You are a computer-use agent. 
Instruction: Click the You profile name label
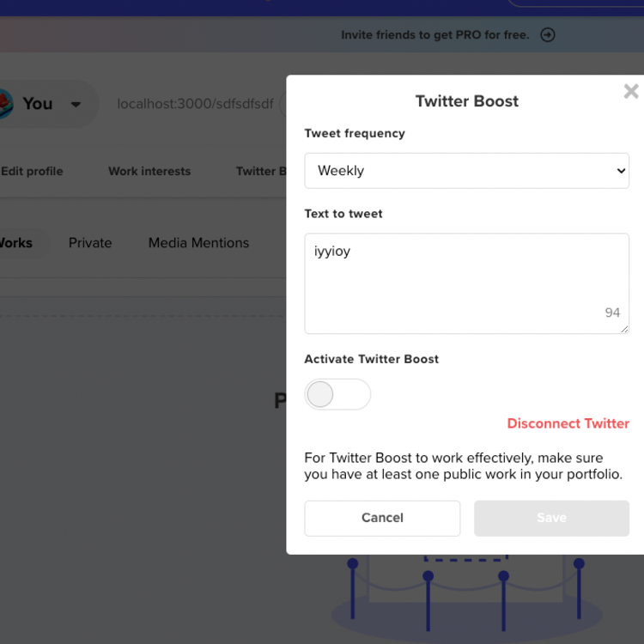[x=38, y=104]
